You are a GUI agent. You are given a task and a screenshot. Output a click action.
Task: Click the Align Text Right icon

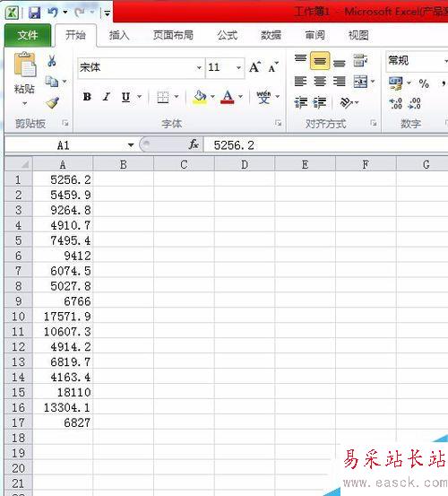point(339,82)
